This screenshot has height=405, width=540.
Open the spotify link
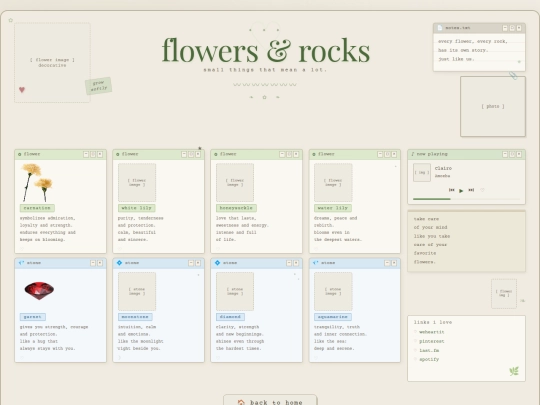[429, 359]
